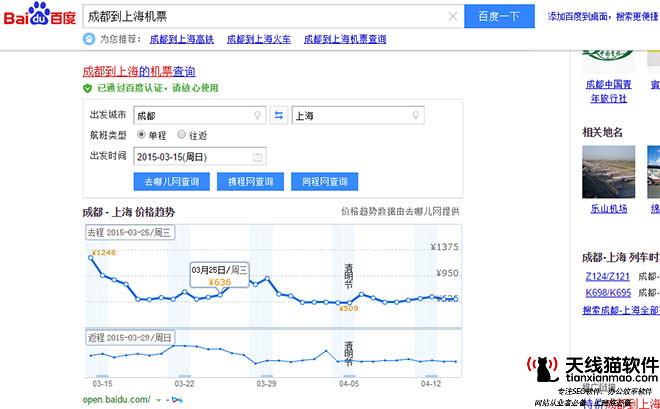Screen dimensions: 660x409
Task: Click the 03-15 date axis label
Action: (102, 384)
